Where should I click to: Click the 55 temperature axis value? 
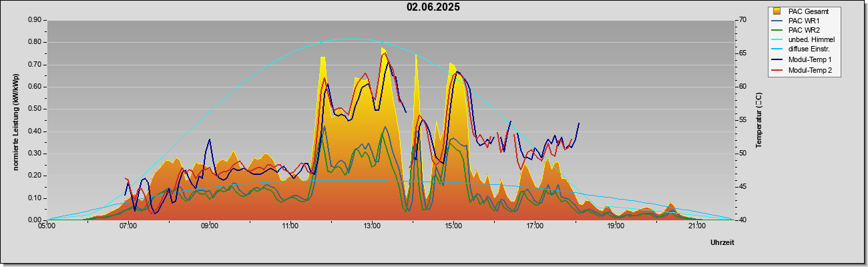point(743,120)
